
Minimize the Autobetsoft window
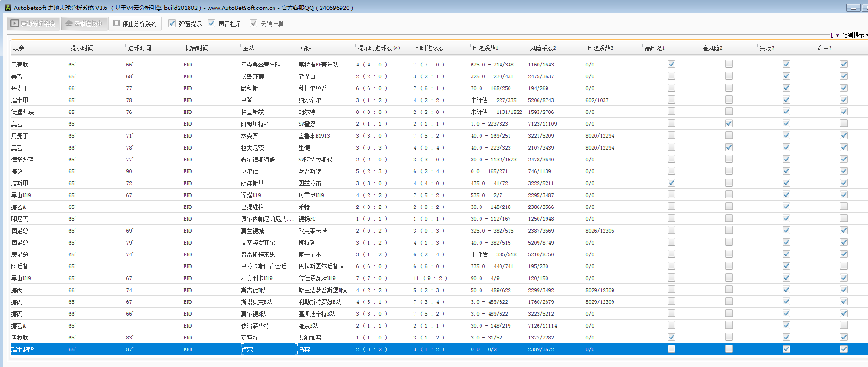point(853,8)
